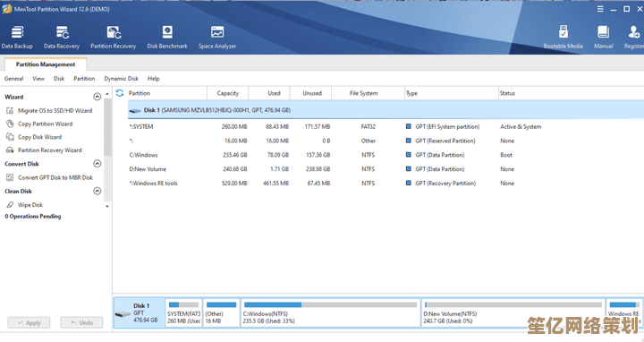Image resolution: width=644 pixels, height=342 pixels.
Task: Open Space Analyzer tool
Action: (217, 37)
